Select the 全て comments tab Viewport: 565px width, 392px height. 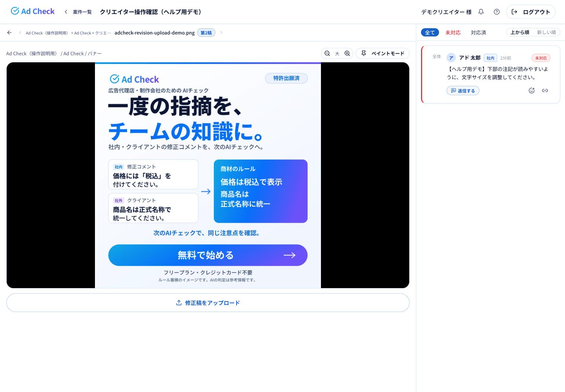[430, 33]
